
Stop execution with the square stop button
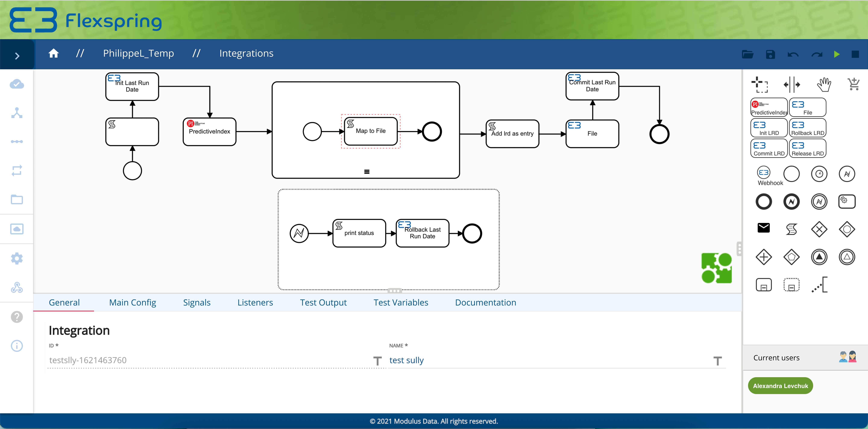855,54
